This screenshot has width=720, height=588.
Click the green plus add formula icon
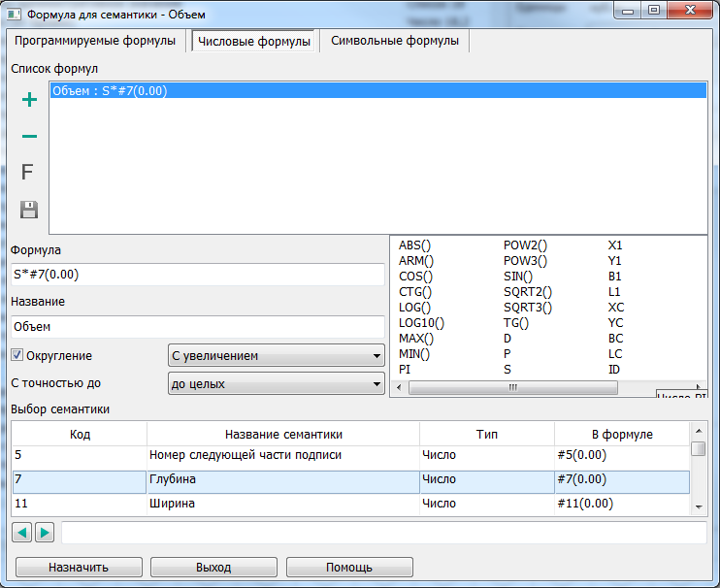tap(29, 99)
